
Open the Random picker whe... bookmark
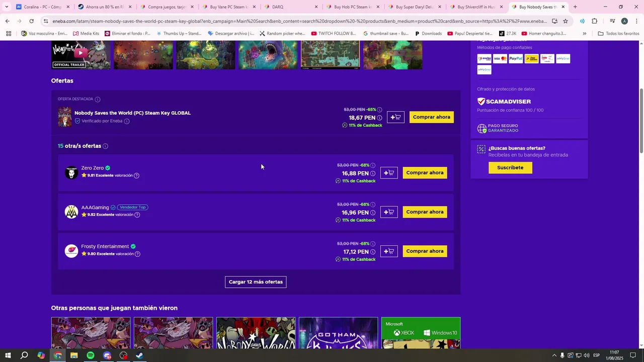[x=282, y=34]
